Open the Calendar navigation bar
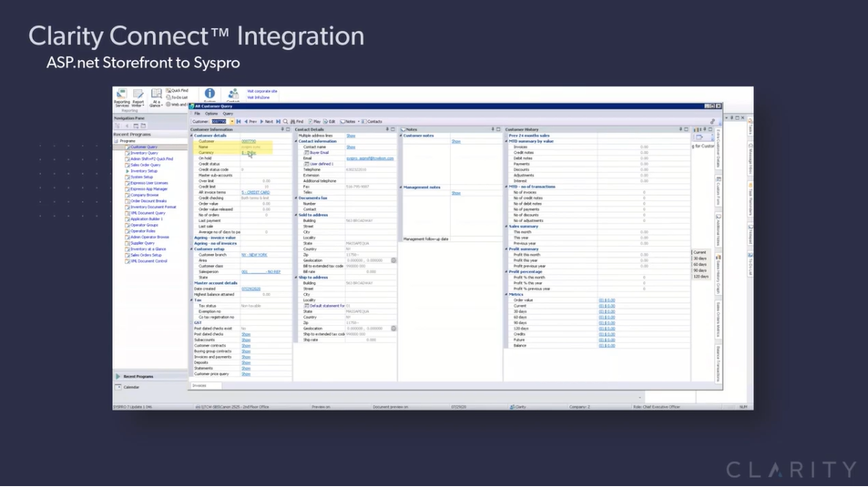This screenshot has width=868, height=487. coord(150,388)
